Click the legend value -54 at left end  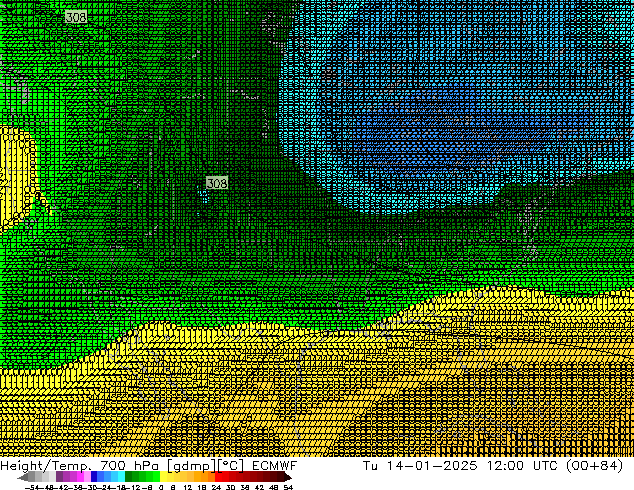pos(32,488)
